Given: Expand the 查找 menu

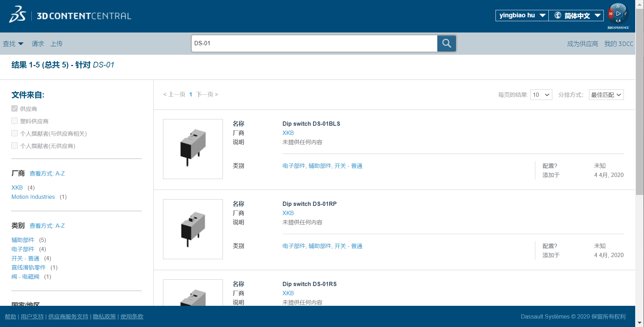Looking at the screenshot, I should click(13, 44).
